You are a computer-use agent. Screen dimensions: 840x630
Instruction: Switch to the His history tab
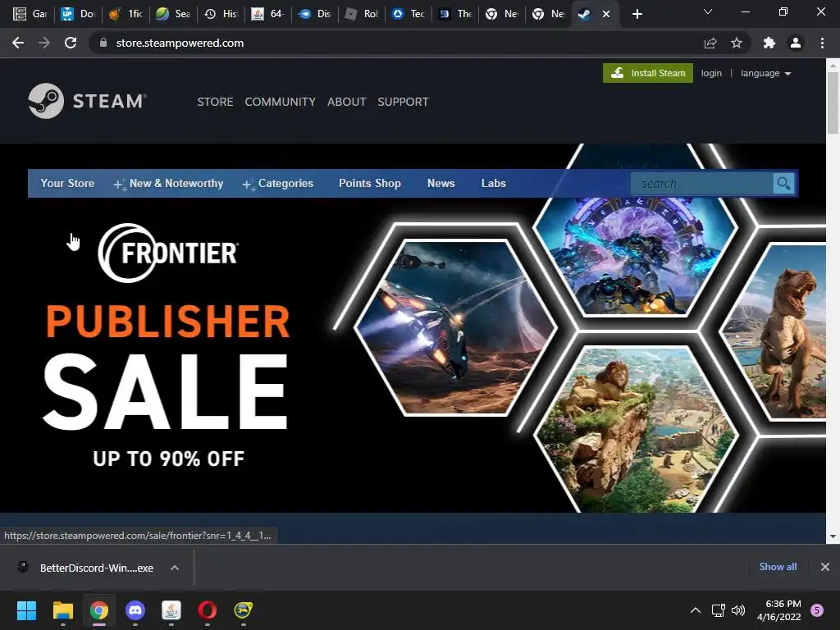click(x=221, y=14)
